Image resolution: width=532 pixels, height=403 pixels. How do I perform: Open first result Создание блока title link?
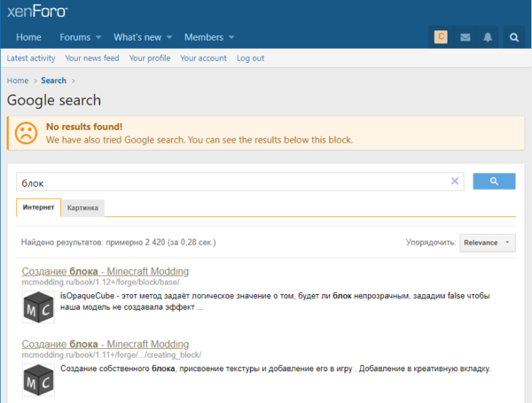106,271
